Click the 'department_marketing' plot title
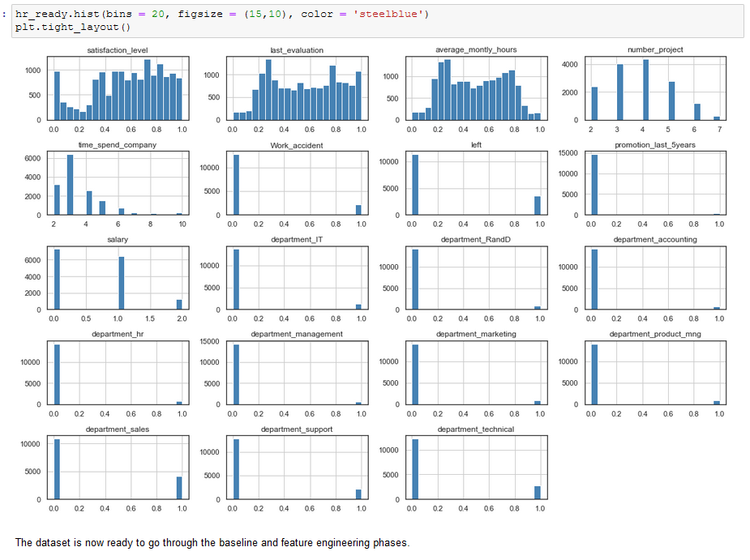The width and height of the screenshot is (750, 560). 476,334
